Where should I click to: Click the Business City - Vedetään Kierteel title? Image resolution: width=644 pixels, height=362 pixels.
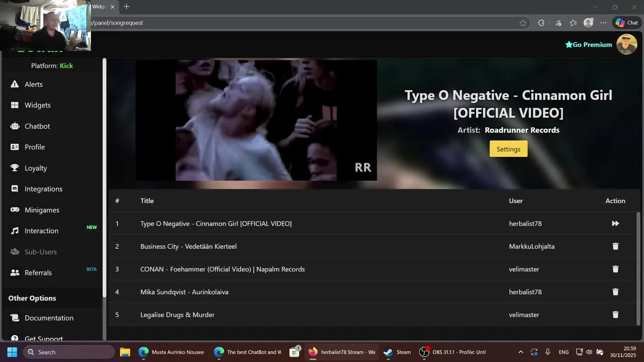(x=188, y=246)
